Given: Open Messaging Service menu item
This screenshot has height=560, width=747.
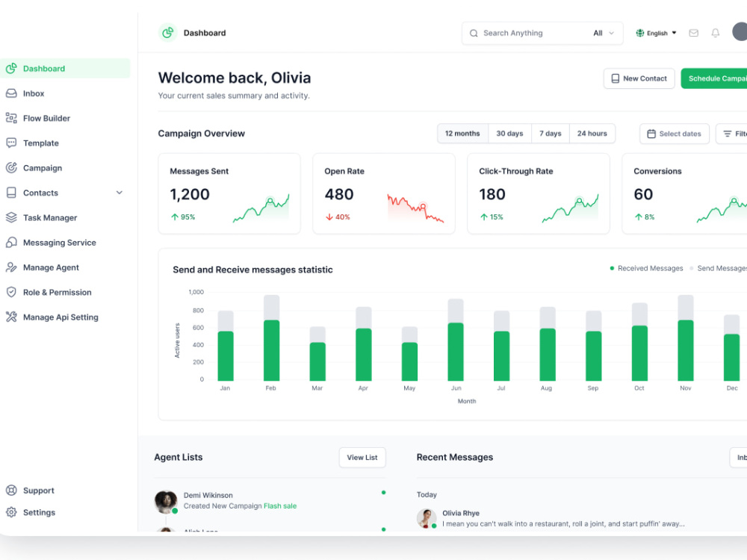Looking at the screenshot, I should 65,243.
